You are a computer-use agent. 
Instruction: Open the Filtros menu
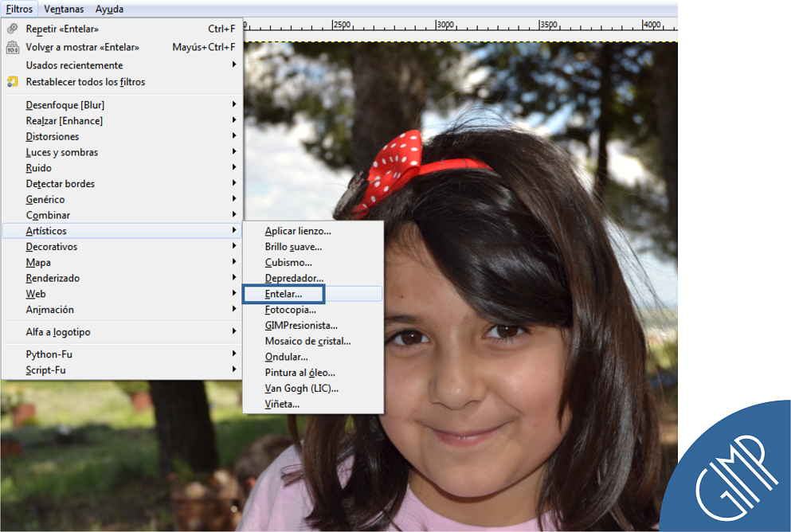(19, 9)
